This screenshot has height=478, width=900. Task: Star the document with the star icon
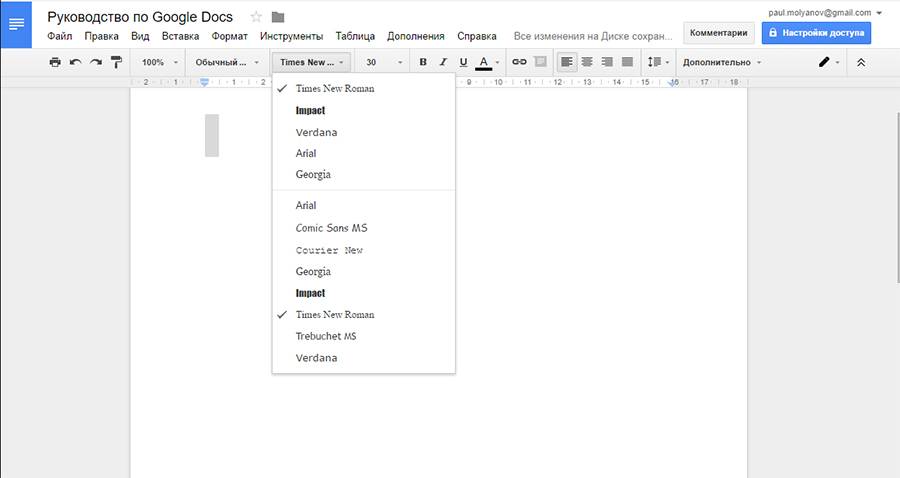(256, 17)
